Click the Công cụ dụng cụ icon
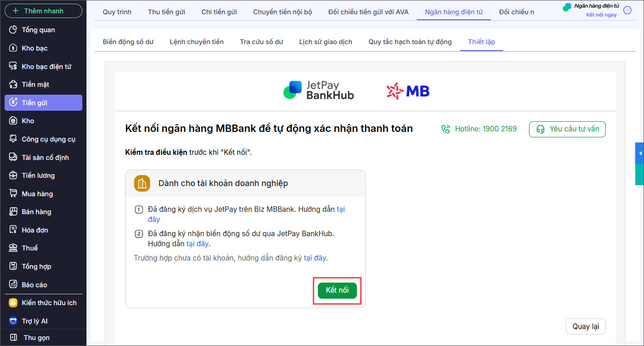The height and width of the screenshot is (346, 644). (13, 139)
